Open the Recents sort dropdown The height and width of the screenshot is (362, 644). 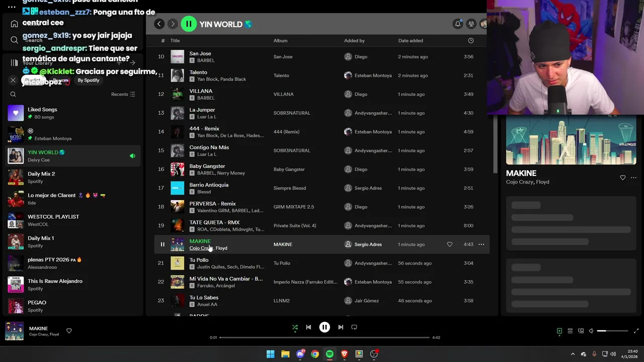(x=123, y=94)
